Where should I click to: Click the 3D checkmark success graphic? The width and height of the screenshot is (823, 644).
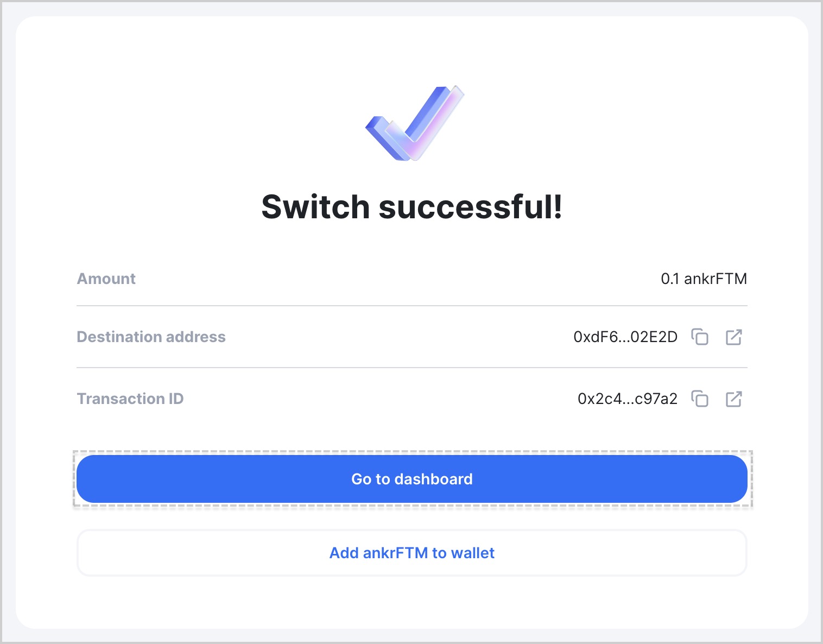(415, 123)
